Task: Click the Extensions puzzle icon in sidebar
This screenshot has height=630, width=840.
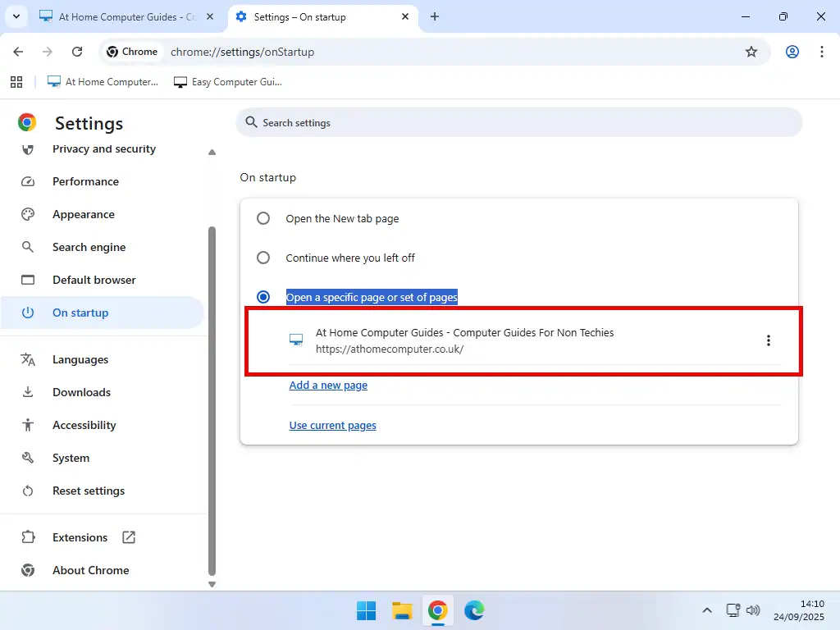Action: coord(28,537)
